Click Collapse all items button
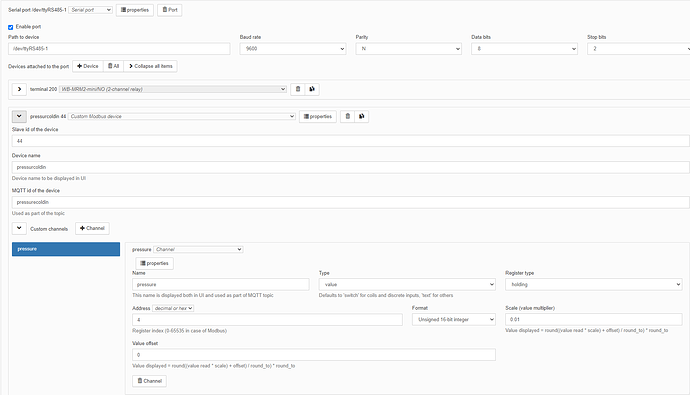The width and height of the screenshot is (690, 395). point(150,66)
